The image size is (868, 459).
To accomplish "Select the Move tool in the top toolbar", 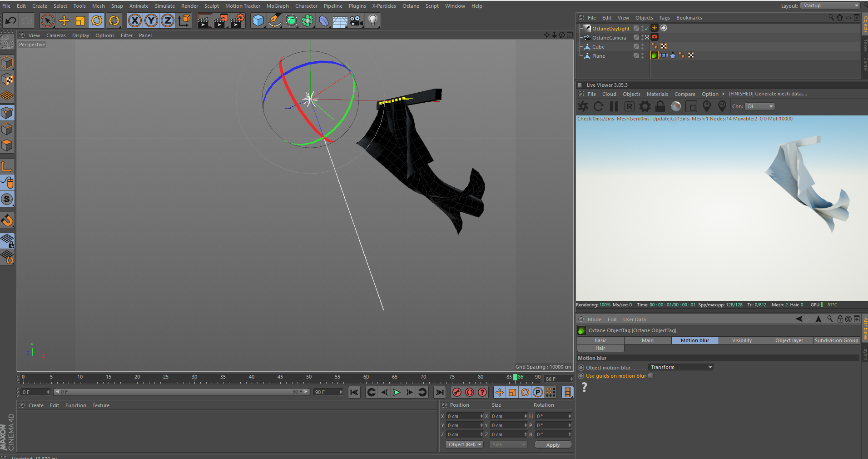I will [x=64, y=20].
